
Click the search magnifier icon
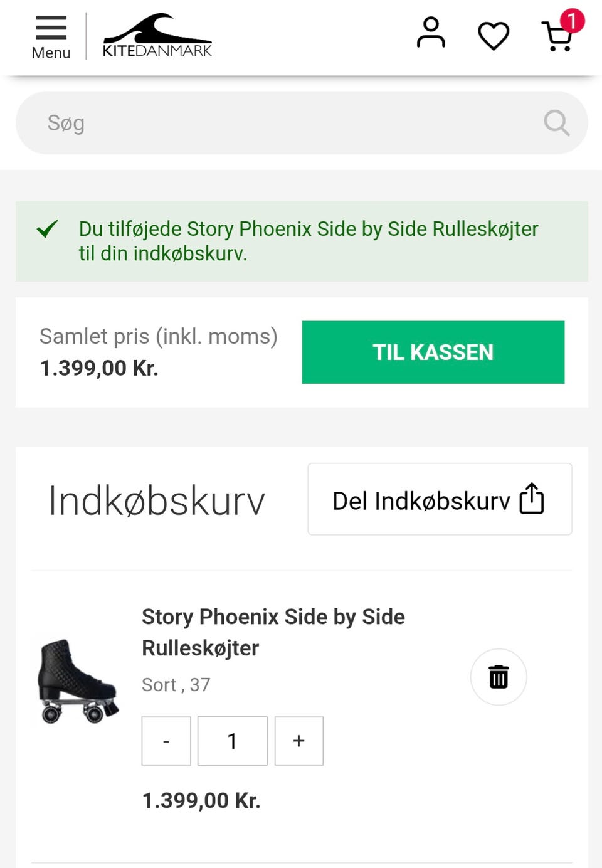[556, 123]
